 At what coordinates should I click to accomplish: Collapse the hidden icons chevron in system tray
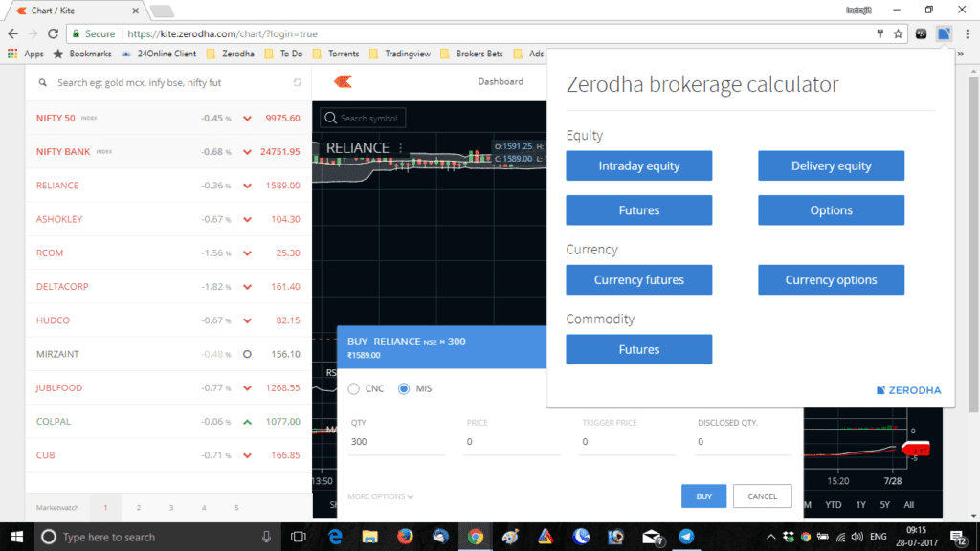pos(771,537)
